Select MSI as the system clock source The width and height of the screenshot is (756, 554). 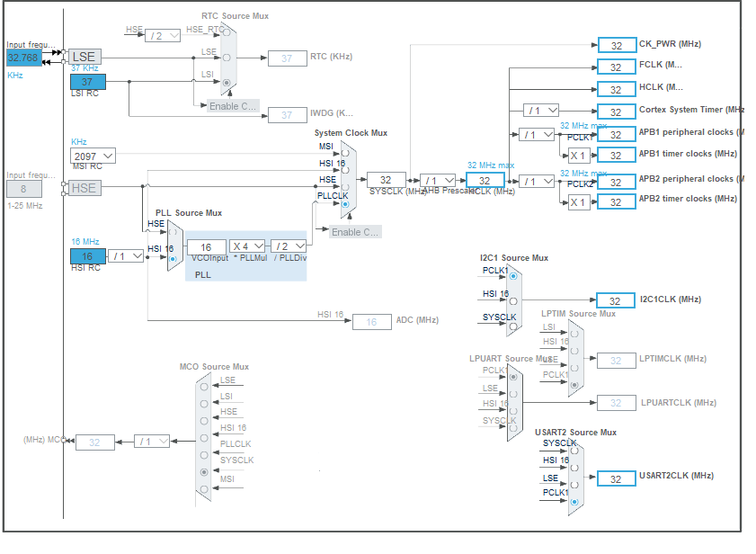(x=344, y=153)
